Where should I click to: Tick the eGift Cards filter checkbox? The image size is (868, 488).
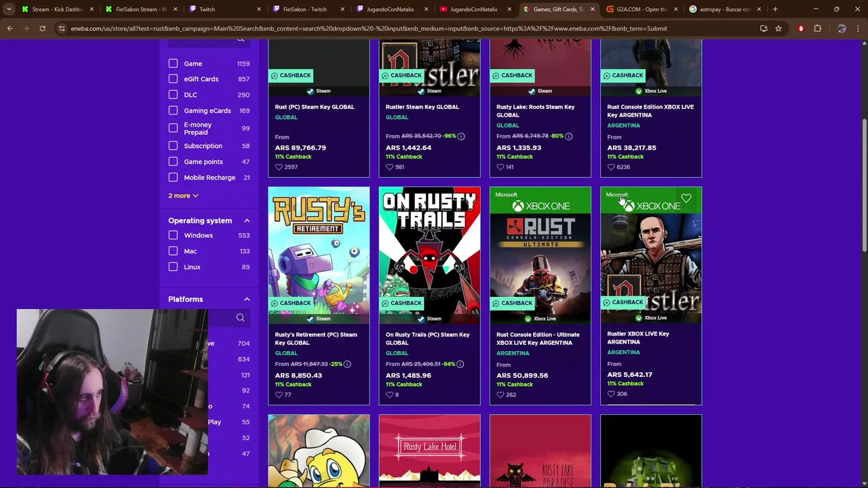point(173,79)
